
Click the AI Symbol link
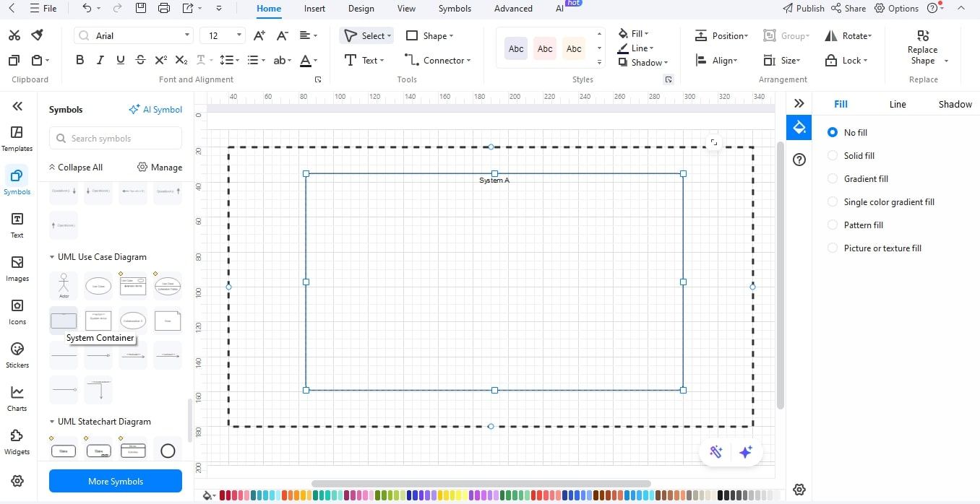[x=155, y=110]
